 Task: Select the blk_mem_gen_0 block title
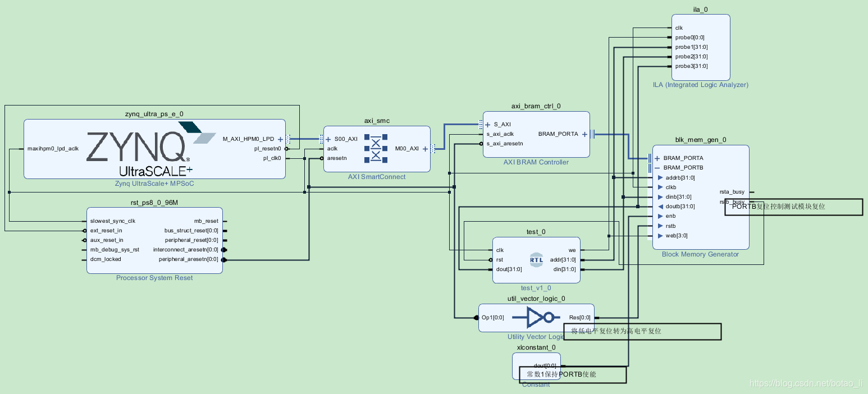pos(701,140)
